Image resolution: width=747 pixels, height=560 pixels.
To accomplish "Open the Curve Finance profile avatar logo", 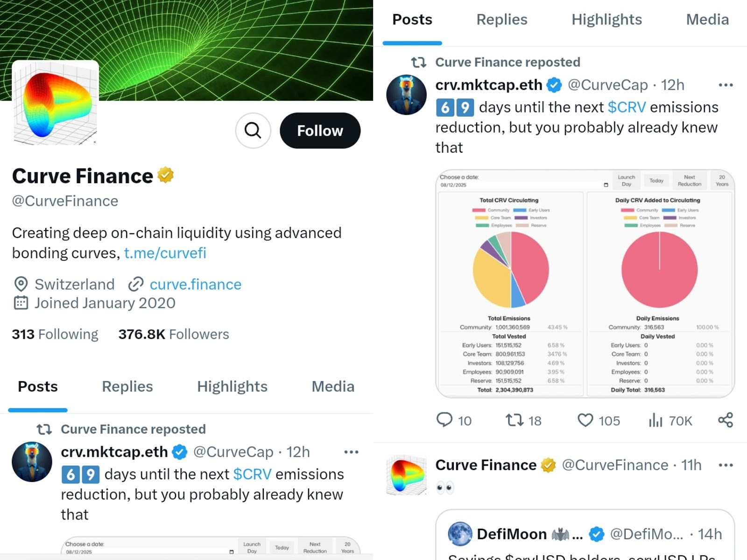I will click(56, 104).
